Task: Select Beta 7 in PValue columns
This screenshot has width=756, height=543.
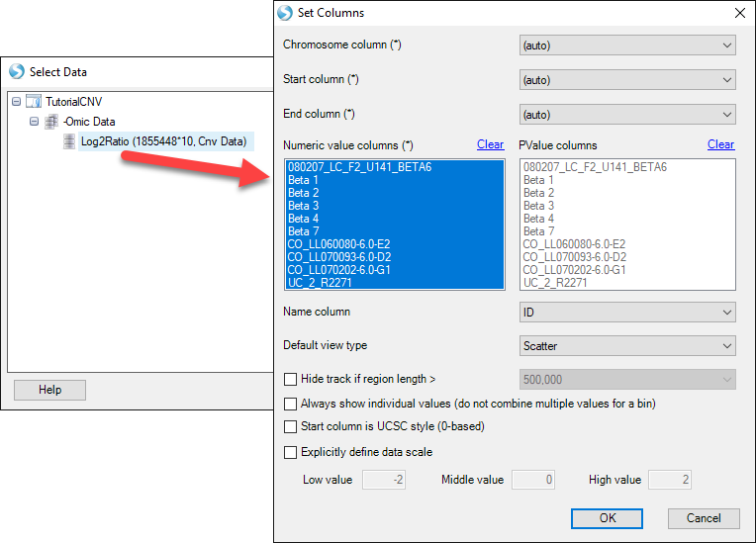Action: tap(627, 231)
